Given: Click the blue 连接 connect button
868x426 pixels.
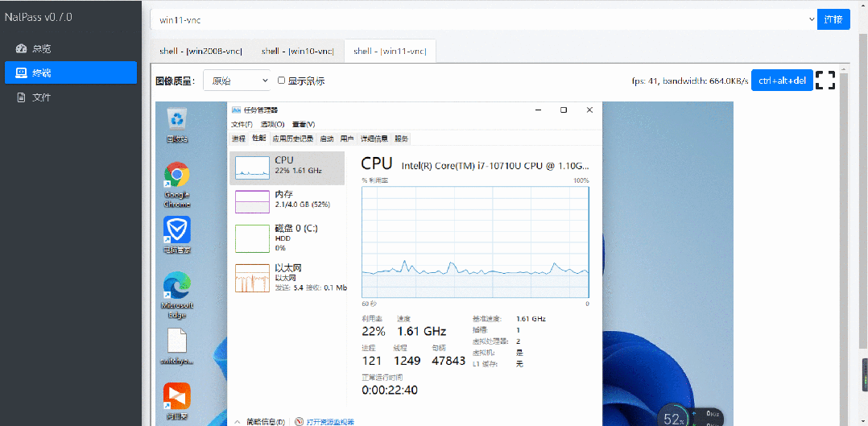Looking at the screenshot, I should (x=833, y=19).
